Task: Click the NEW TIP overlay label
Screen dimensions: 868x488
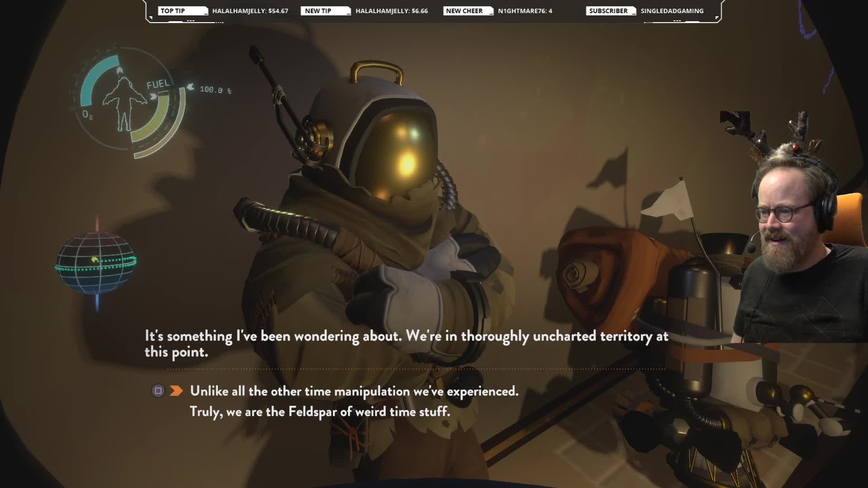Action: pos(325,11)
